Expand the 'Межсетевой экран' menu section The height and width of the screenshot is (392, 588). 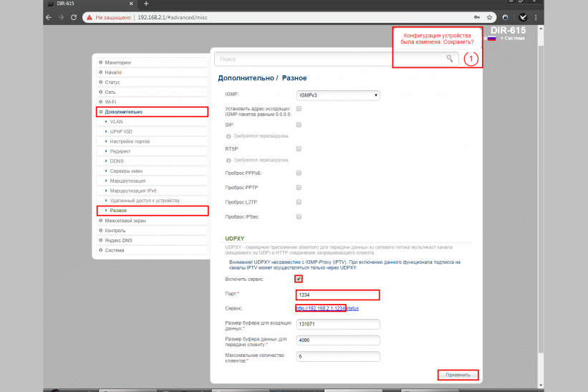(125, 221)
